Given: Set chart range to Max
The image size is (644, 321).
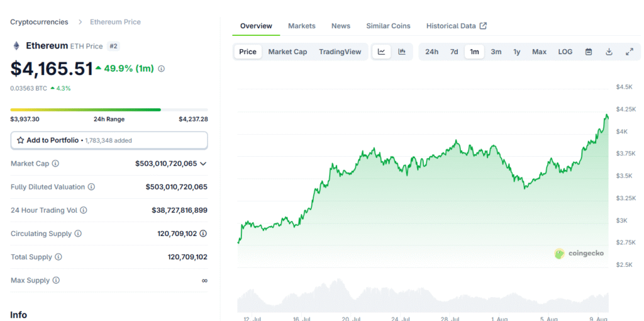Looking at the screenshot, I should [x=539, y=52].
